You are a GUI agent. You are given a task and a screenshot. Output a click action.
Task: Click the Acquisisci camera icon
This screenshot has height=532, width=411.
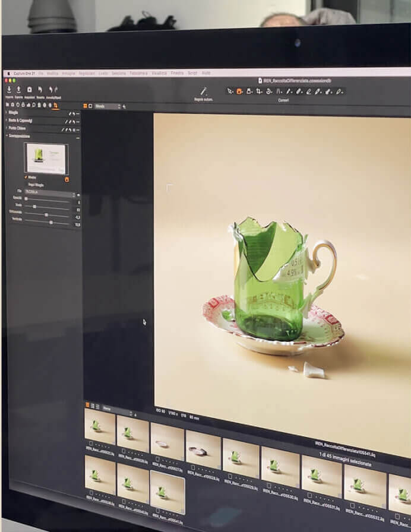tap(29, 90)
